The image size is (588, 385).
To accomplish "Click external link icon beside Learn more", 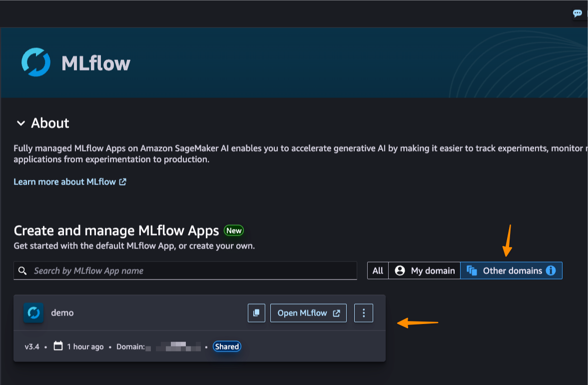I will click(x=123, y=182).
